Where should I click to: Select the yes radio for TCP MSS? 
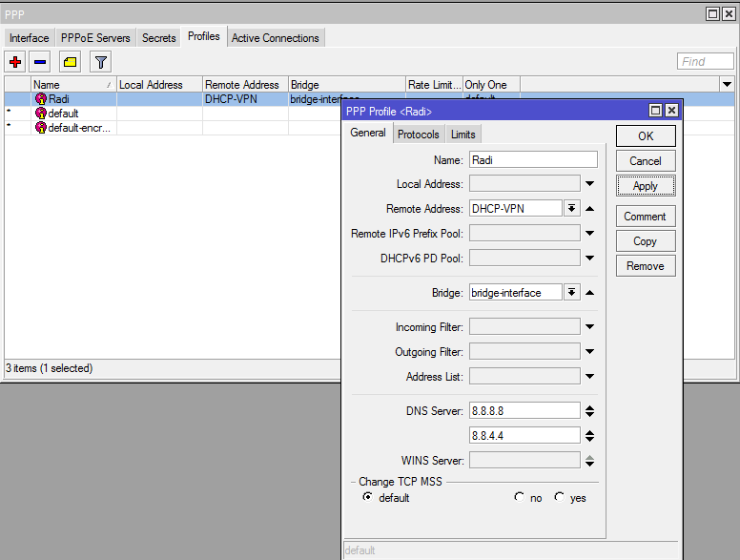[559, 497]
